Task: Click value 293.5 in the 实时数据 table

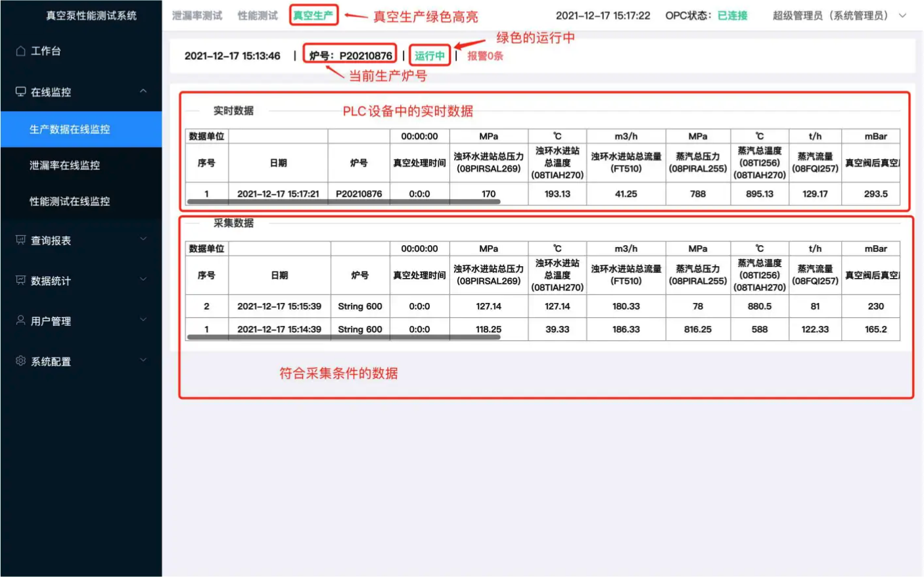Action: coord(875,194)
